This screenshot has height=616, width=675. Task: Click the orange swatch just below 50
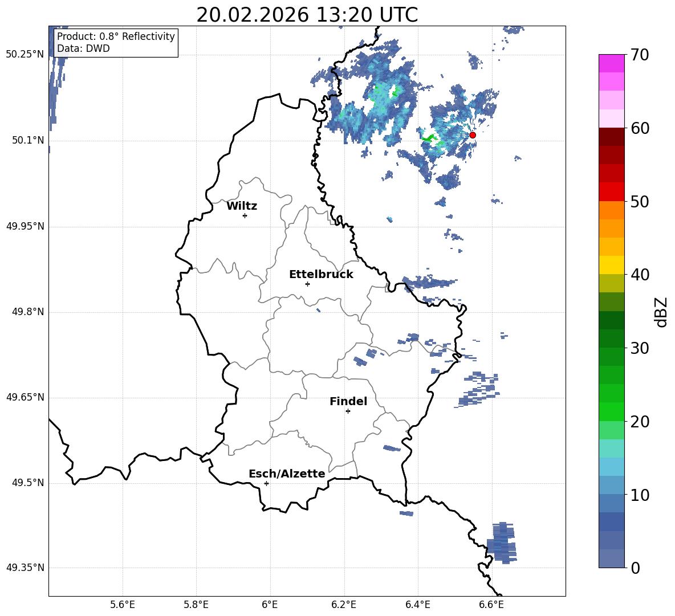coord(611,210)
